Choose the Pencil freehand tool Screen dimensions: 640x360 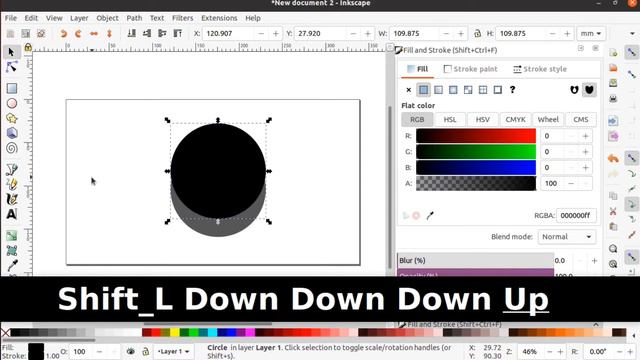11,184
